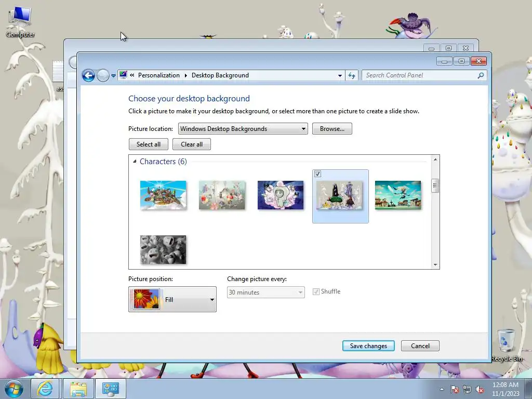This screenshot has height=399, width=532.
Task: Uncheck the selected wallpaper checkbox
Action: 317,174
